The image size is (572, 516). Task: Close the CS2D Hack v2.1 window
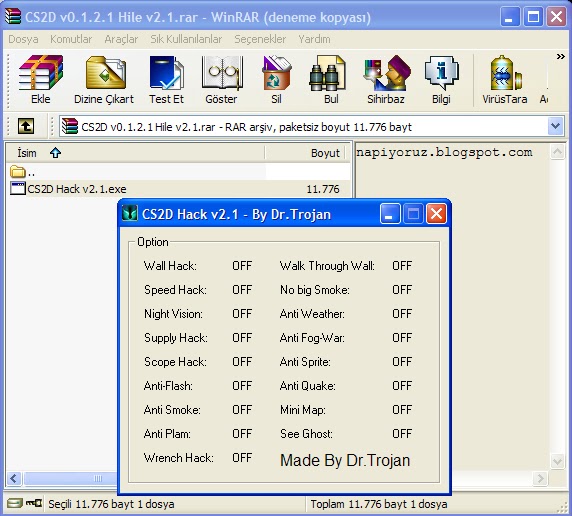tap(436, 213)
